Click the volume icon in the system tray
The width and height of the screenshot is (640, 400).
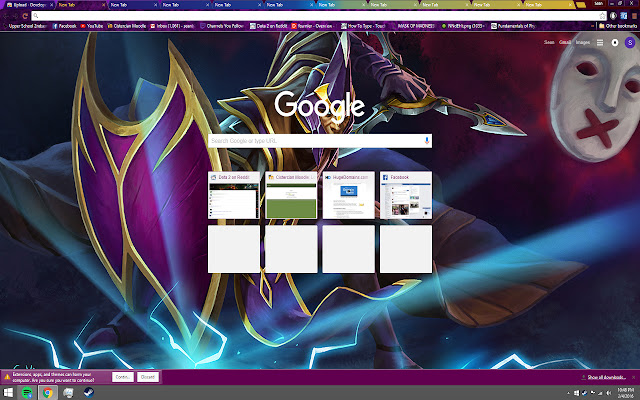609,393
